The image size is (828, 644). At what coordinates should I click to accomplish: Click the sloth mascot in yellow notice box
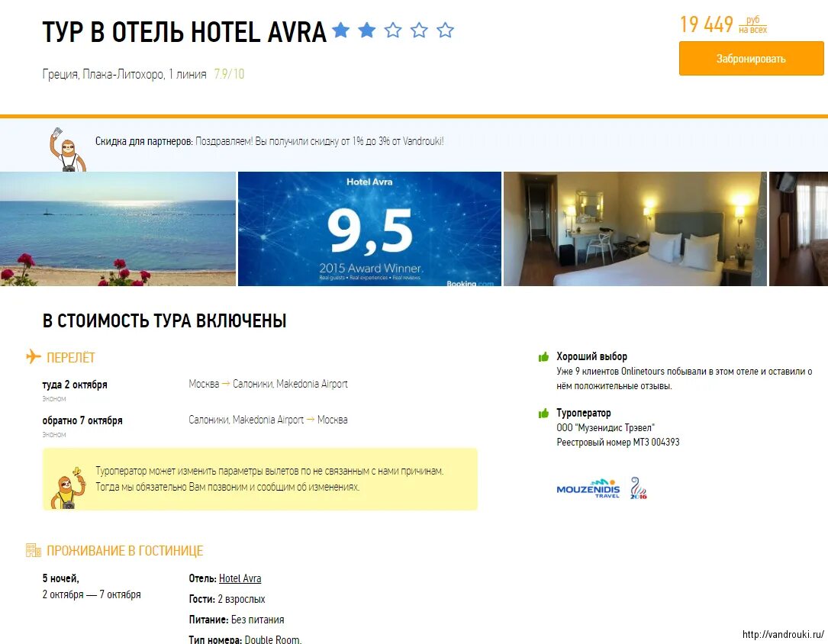coord(68,488)
